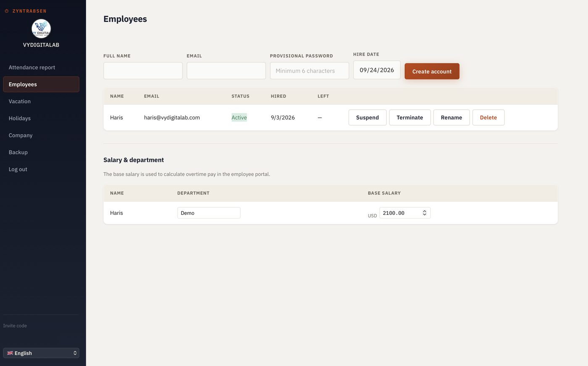The width and height of the screenshot is (588, 366).
Task: Open the Hire Date picker
Action: click(x=377, y=70)
